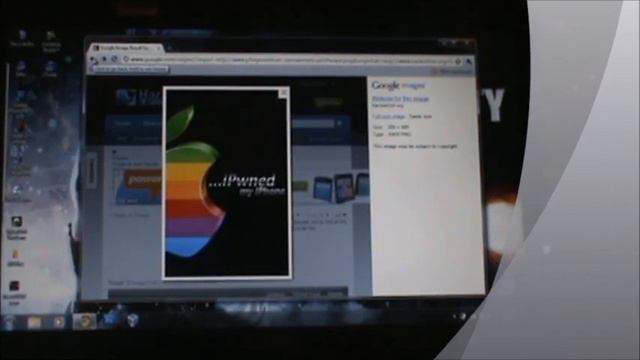Open the Other bookmarks folder
640x360 pixels.
452,72
